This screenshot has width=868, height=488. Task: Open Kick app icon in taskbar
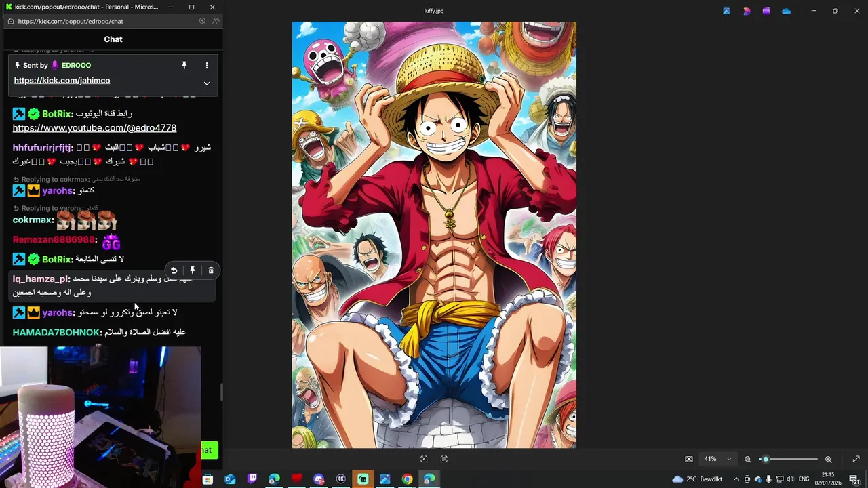(363, 479)
